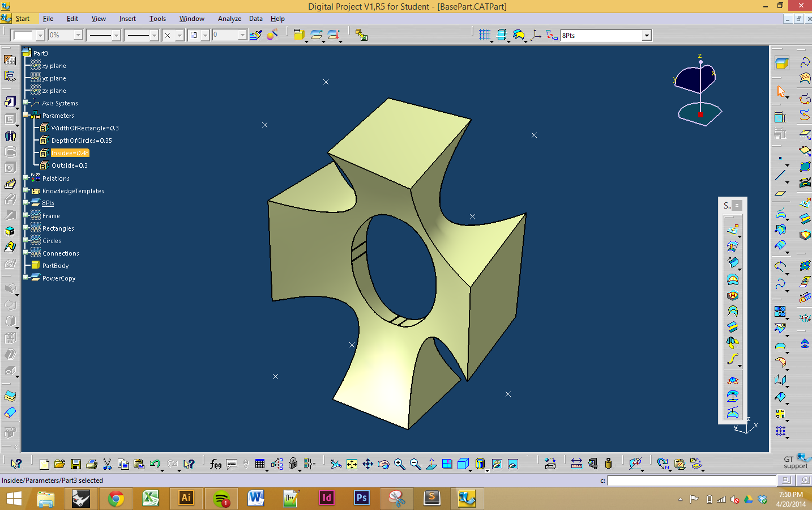Expand the Relations node in the tree
This screenshot has width=812, height=510.
point(25,178)
